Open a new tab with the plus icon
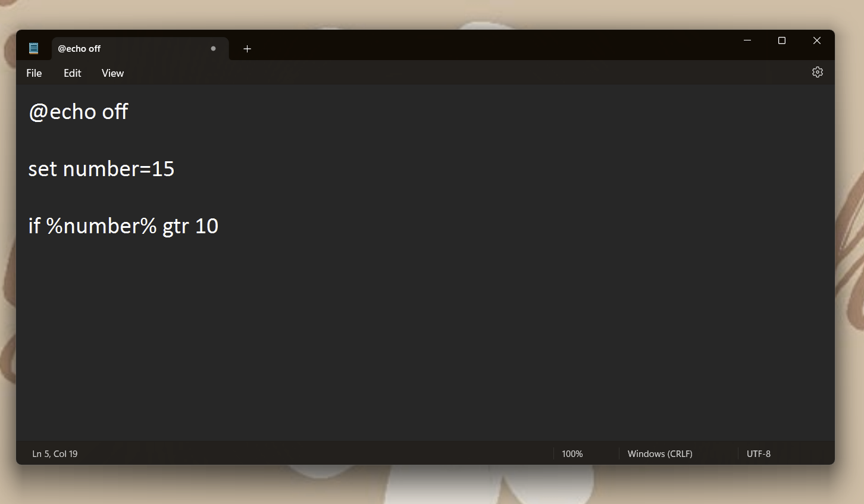 [x=247, y=49]
